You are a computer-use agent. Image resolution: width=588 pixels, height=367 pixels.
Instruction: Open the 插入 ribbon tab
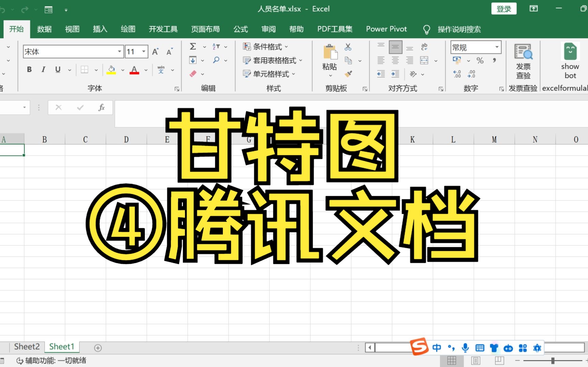coord(100,29)
